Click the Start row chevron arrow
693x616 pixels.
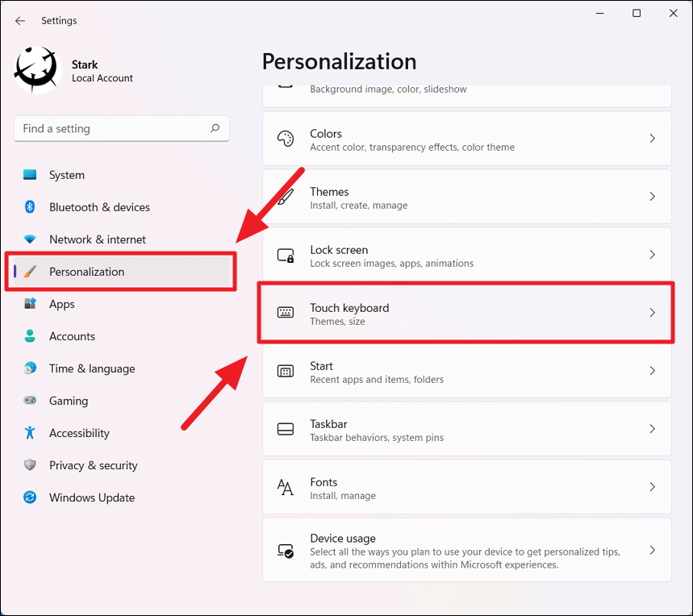point(653,370)
